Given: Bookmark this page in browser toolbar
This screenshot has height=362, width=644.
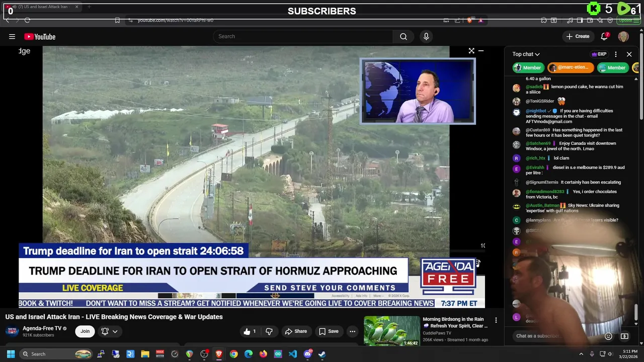Looking at the screenshot, I should (117, 20).
